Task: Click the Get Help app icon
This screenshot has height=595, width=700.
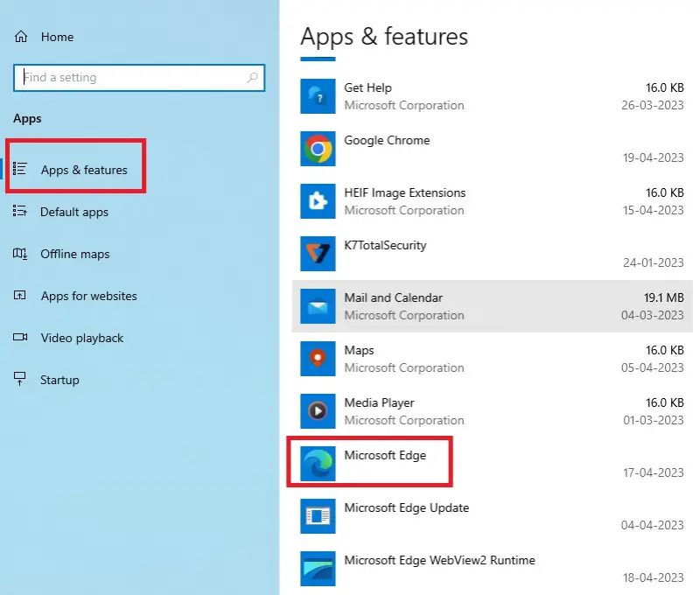Action: pyautogui.click(x=317, y=96)
